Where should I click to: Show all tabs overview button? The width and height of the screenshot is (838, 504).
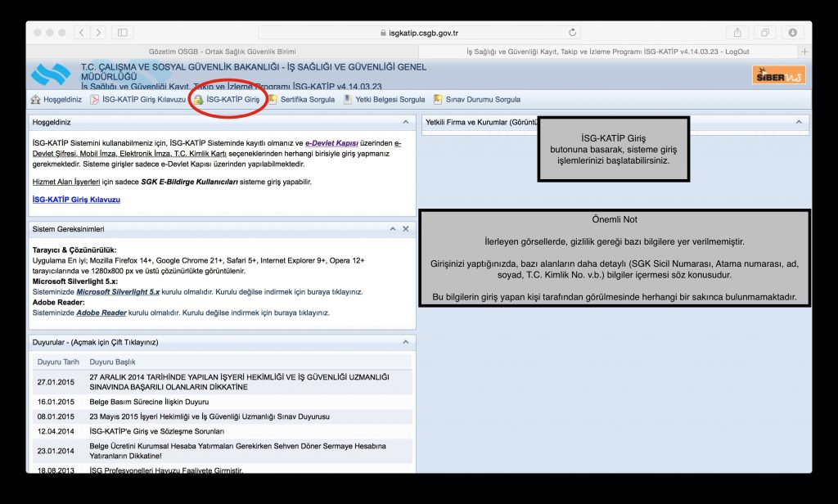(765, 33)
